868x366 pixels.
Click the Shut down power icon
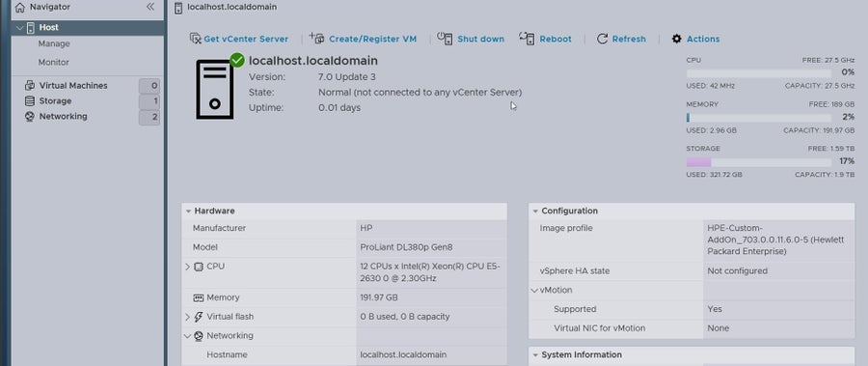[445, 39]
